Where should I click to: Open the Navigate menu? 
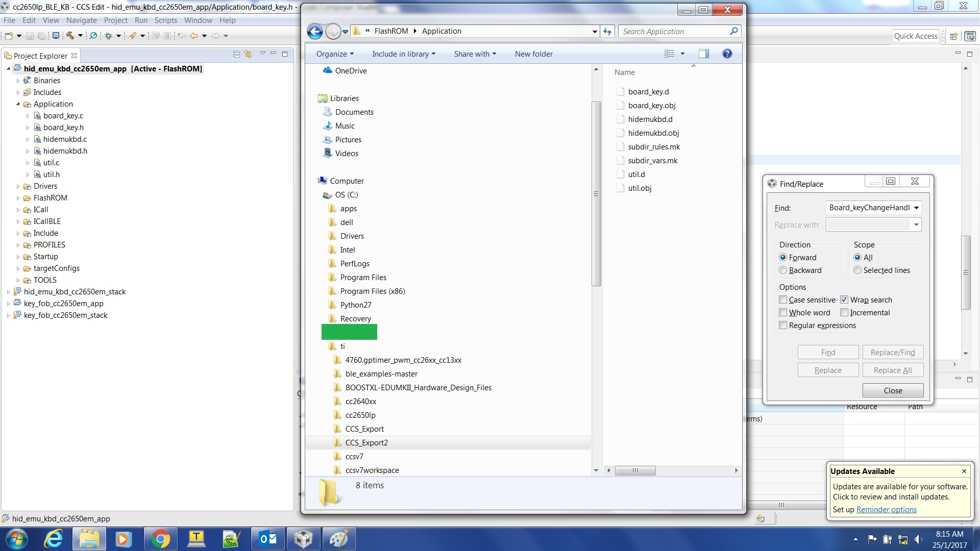tap(81, 20)
